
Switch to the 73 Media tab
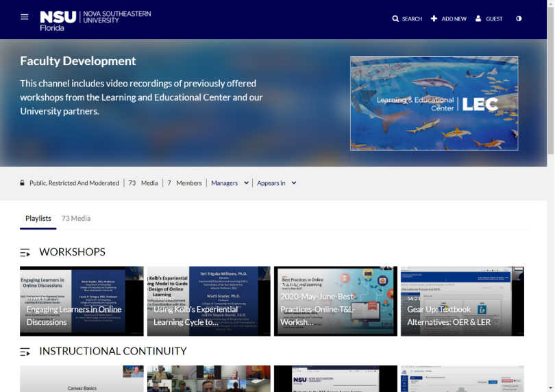pyautogui.click(x=76, y=219)
